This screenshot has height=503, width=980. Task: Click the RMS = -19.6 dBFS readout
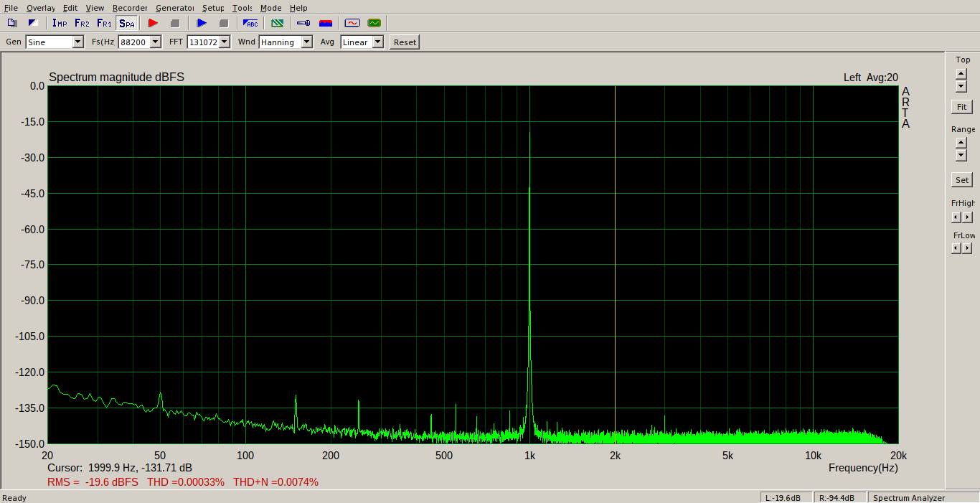click(93, 482)
